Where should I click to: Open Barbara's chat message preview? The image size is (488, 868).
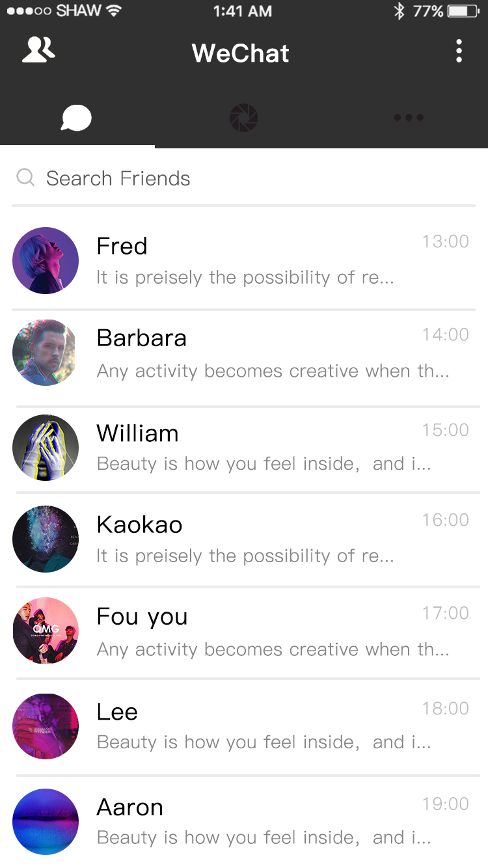(x=273, y=371)
